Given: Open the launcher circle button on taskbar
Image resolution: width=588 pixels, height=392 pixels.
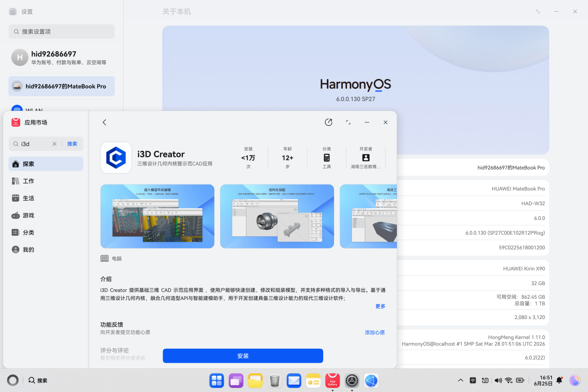Looking at the screenshot, I should pos(13,380).
